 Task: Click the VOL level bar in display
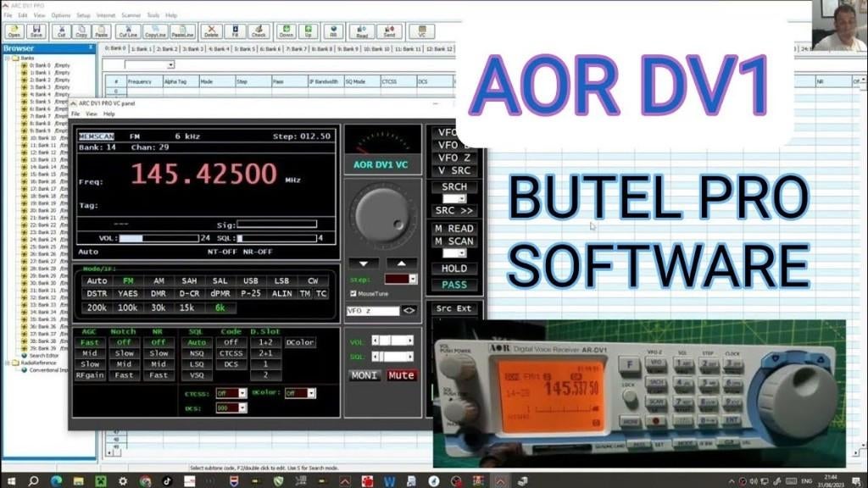coord(159,238)
